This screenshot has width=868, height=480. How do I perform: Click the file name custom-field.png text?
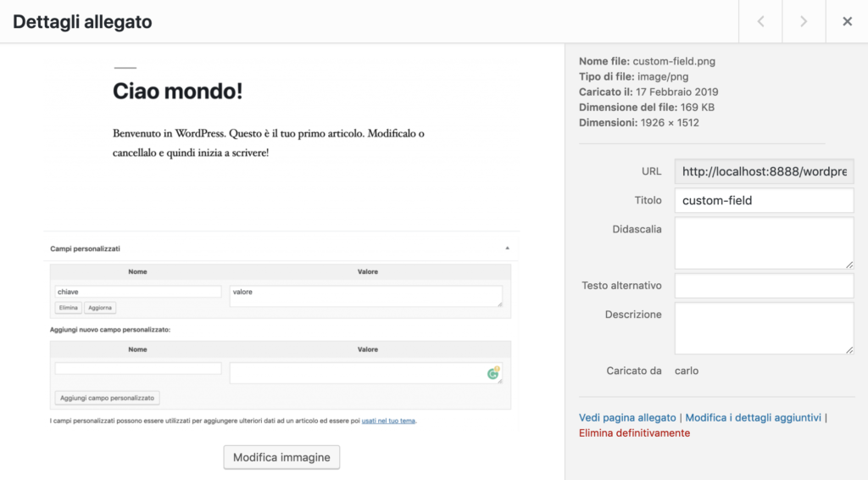pyautogui.click(x=674, y=61)
